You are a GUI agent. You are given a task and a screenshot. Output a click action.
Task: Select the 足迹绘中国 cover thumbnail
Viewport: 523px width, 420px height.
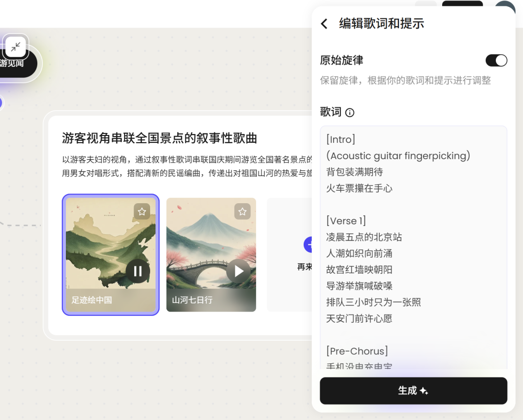pyautogui.click(x=111, y=255)
